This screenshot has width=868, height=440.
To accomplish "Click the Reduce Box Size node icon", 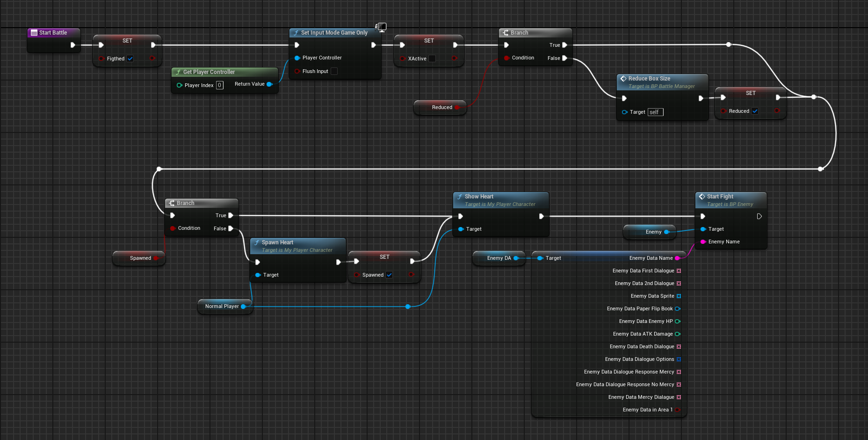I will click(x=623, y=79).
